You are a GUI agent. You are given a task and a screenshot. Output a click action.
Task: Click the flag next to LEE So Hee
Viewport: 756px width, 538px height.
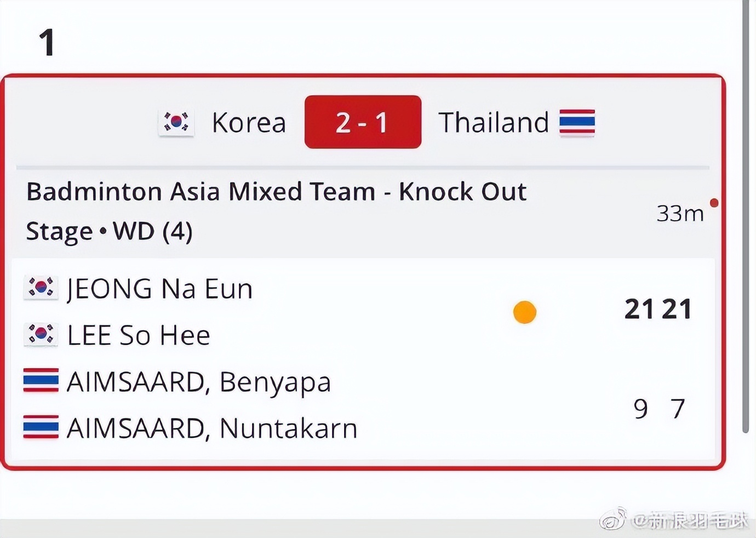[41, 335]
